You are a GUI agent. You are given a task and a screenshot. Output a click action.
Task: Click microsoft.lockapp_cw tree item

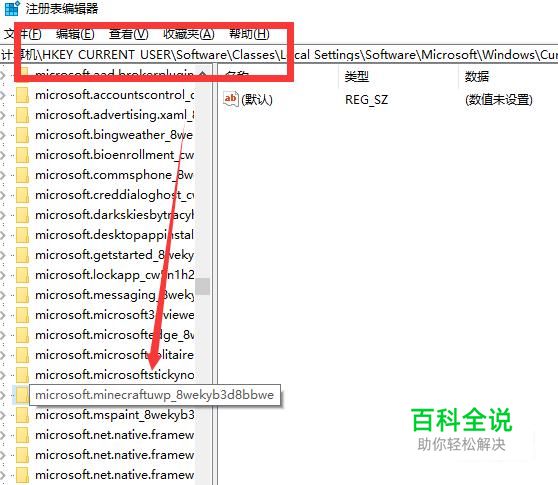click(115, 275)
